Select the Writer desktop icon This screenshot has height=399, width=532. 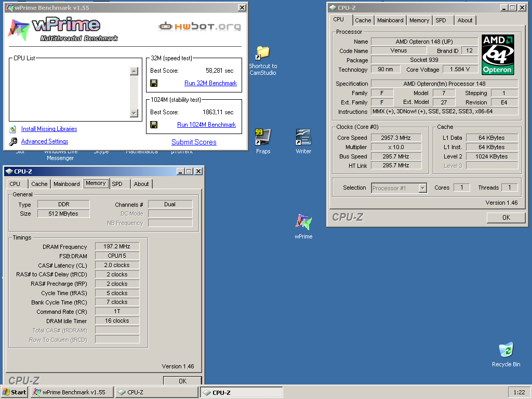coord(303,137)
